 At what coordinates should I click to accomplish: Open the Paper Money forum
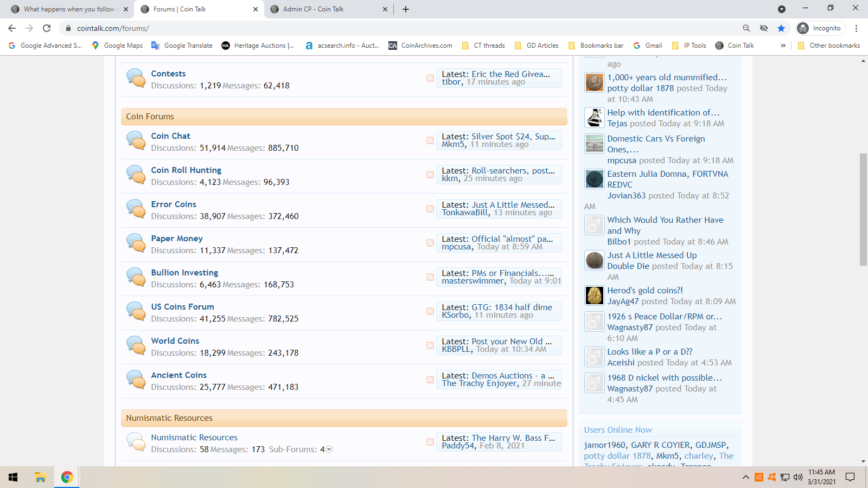tap(177, 239)
